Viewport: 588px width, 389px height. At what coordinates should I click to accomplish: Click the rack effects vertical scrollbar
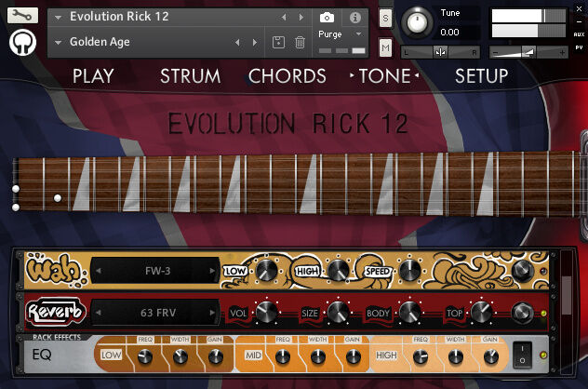click(566, 294)
